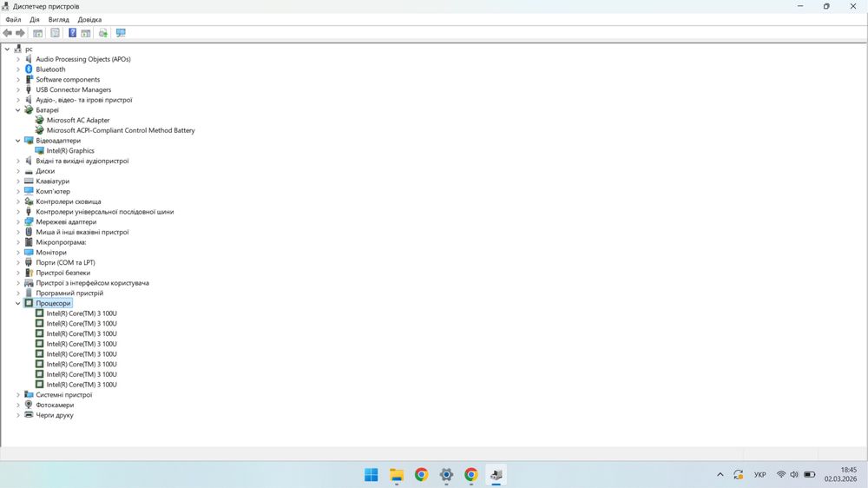Click the toolbar Forward arrow

(21, 33)
